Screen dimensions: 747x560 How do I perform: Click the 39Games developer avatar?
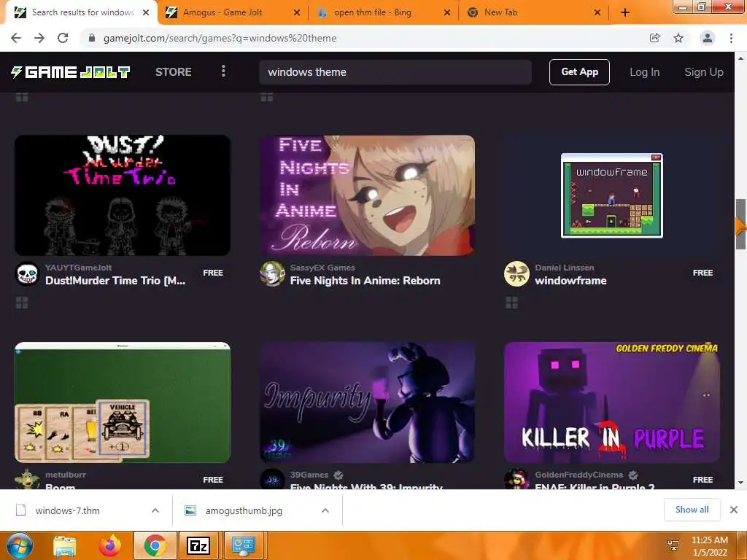pyautogui.click(x=272, y=478)
